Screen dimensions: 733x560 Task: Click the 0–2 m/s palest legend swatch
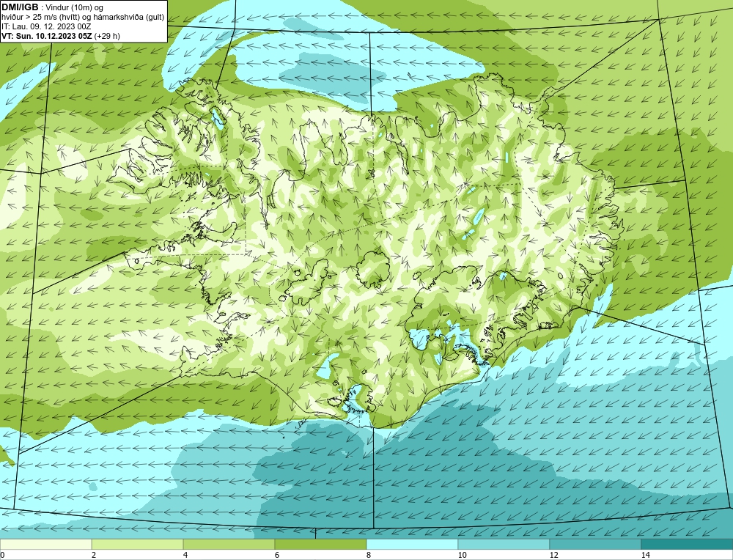click(45, 544)
